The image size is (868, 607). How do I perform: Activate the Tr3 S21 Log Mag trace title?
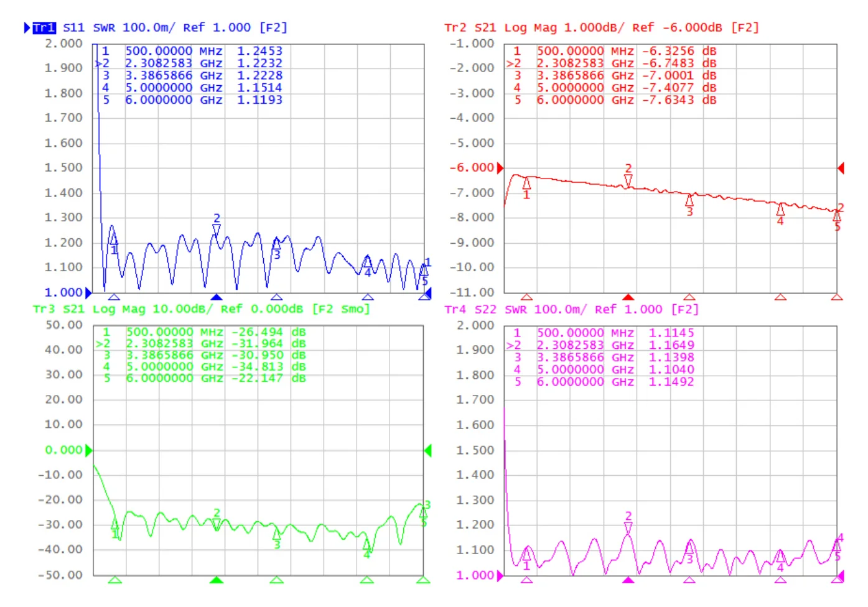(202, 309)
